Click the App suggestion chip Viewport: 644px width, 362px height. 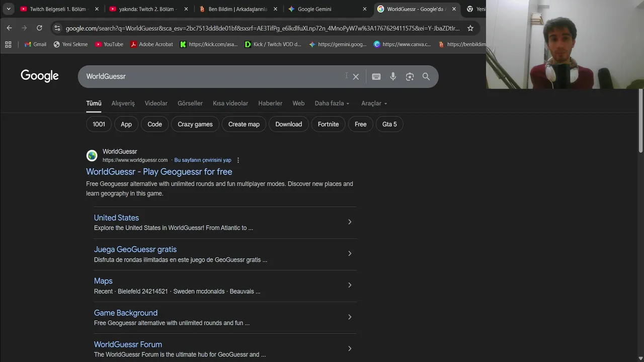click(x=126, y=124)
